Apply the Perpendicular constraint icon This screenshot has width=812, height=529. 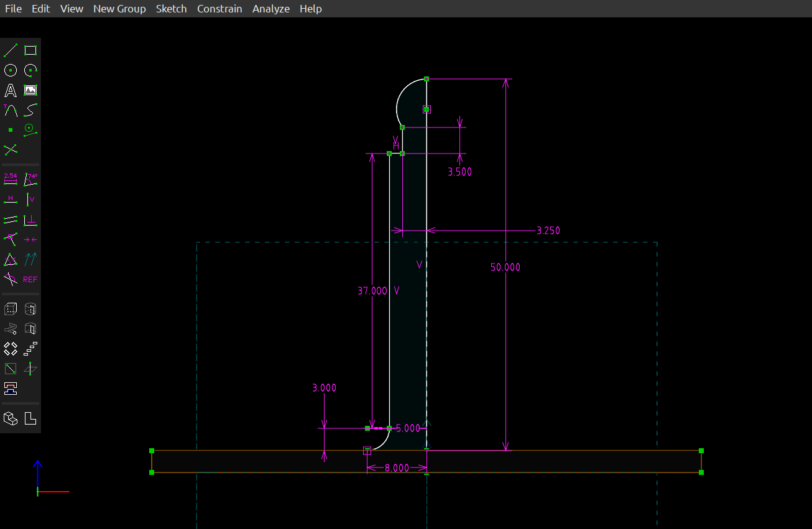[x=30, y=219]
